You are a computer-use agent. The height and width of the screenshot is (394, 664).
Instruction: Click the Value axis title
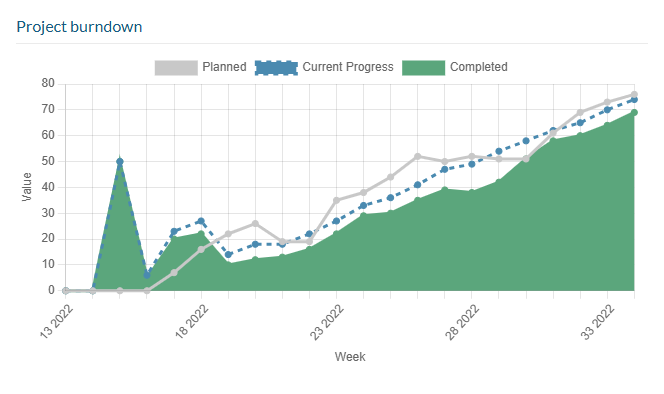click(26, 187)
